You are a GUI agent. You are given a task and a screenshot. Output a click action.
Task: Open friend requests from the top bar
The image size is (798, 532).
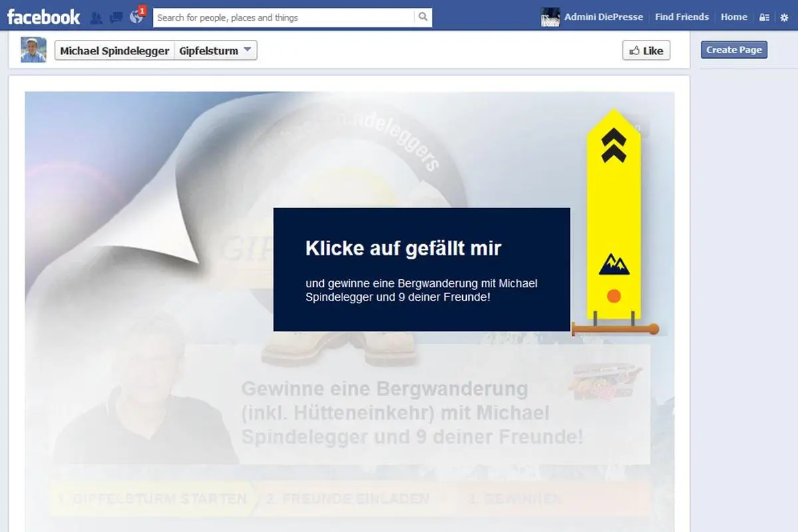click(96, 17)
